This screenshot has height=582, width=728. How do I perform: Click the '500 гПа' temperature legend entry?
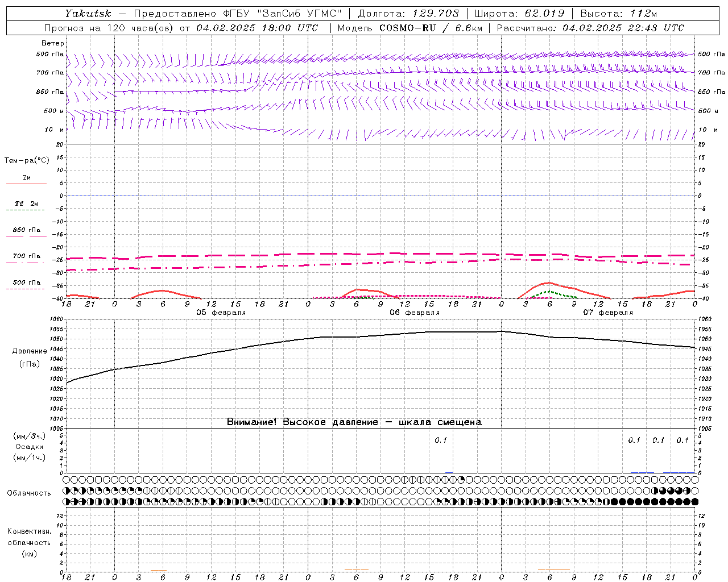27,282
